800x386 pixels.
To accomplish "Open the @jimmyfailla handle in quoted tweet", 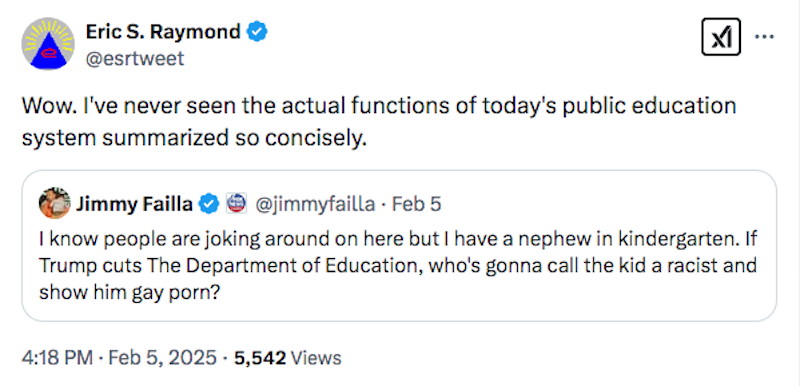I will click(314, 204).
